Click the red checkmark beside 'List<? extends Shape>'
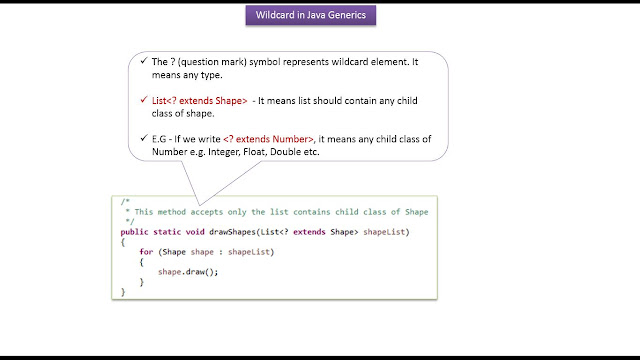 [143, 100]
